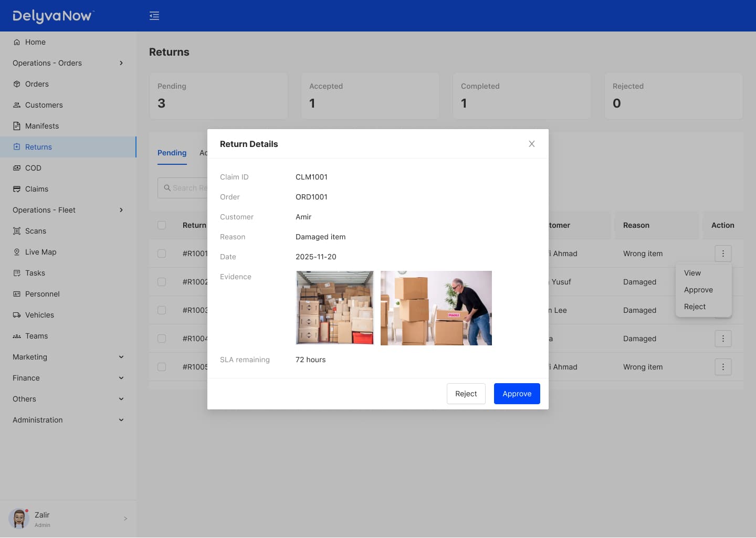Open three-dot menu for row #R1004
Viewport: 756px width, 538px height.
(723, 339)
